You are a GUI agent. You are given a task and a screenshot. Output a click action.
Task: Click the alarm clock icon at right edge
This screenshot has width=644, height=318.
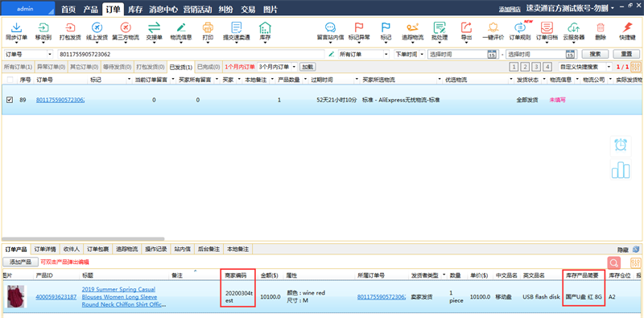pyautogui.click(x=621, y=145)
